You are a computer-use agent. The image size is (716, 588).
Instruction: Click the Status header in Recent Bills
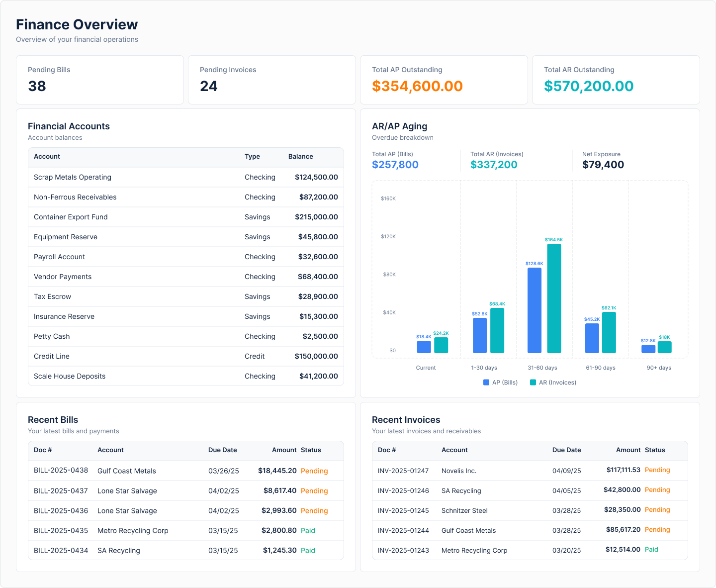click(x=311, y=450)
